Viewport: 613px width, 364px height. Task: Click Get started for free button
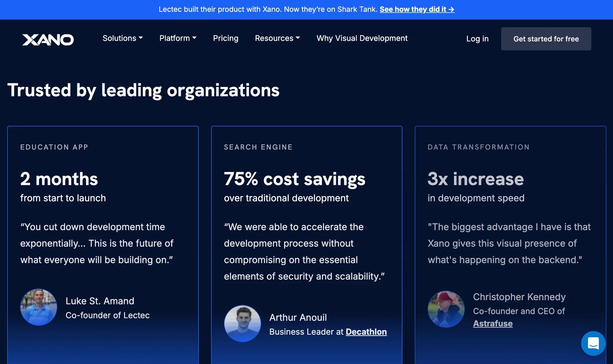pyautogui.click(x=546, y=39)
